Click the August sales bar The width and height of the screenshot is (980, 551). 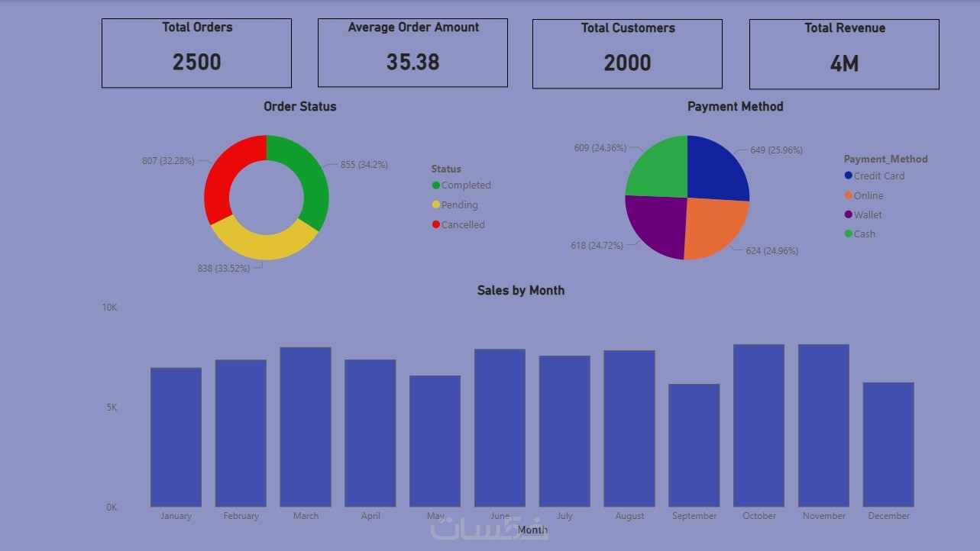tap(629, 429)
